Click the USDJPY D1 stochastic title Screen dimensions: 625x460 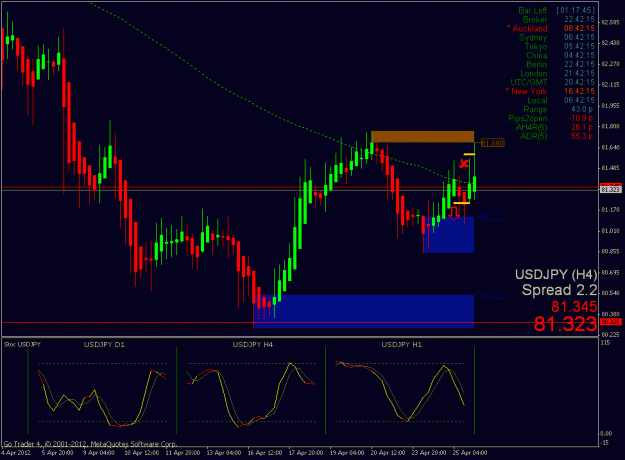click(x=104, y=344)
